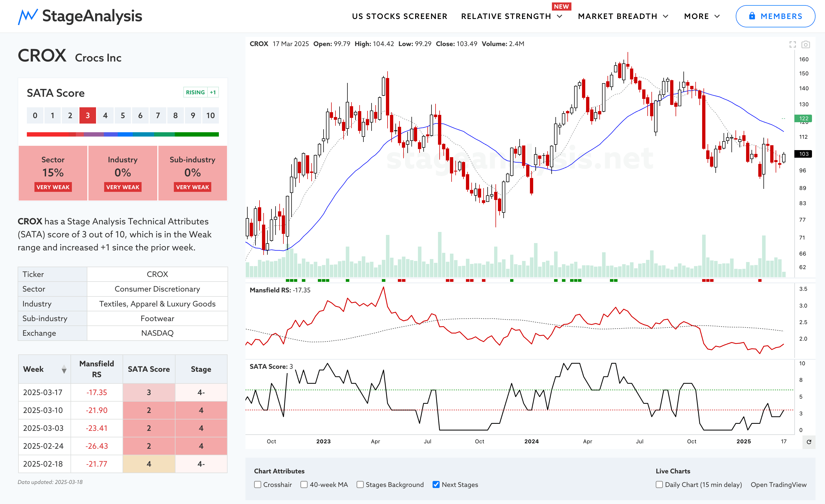Click the NASDAQ exchange value
This screenshot has height=504, width=825.
click(x=157, y=333)
